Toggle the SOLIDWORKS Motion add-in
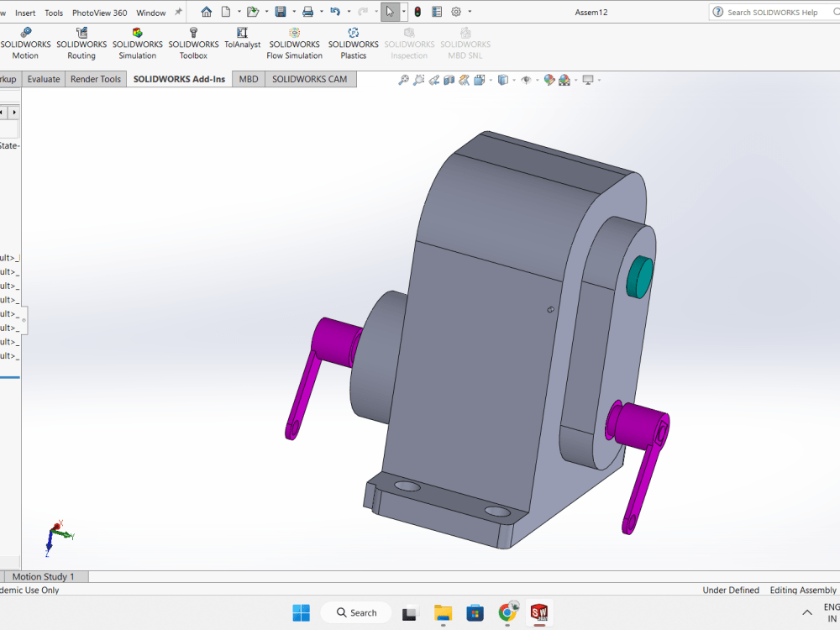Screen dimensions: 840x630 point(25,42)
